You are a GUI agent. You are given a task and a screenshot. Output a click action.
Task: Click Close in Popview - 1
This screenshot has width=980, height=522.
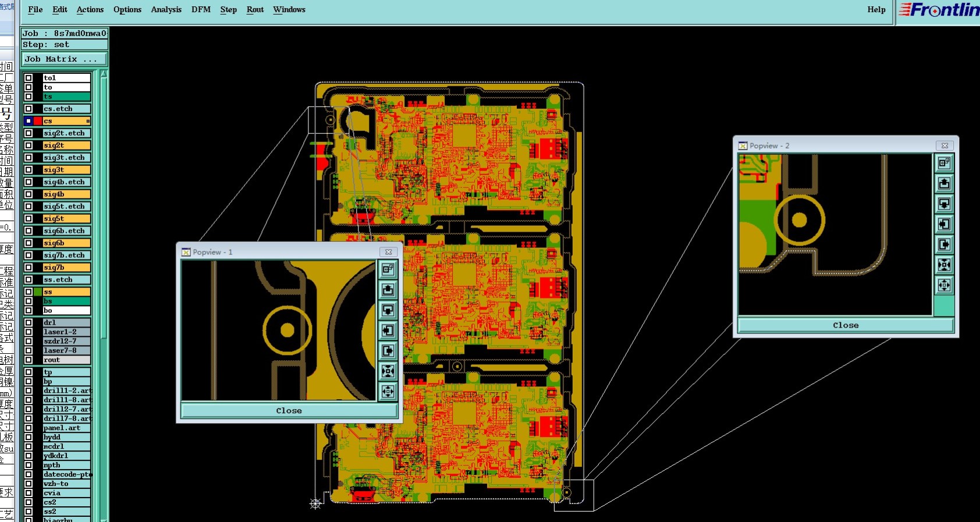[289, 410]
